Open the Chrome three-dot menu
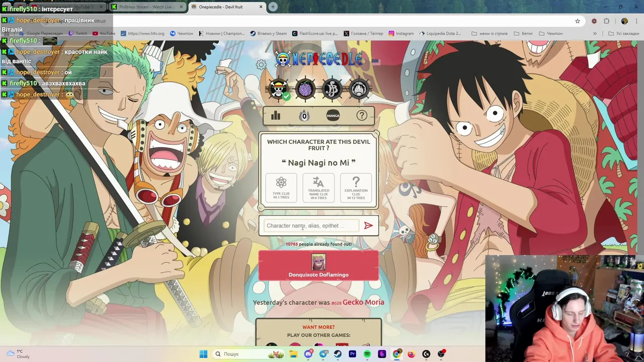The height and width of the screenshot is (362, 644). 637,21
